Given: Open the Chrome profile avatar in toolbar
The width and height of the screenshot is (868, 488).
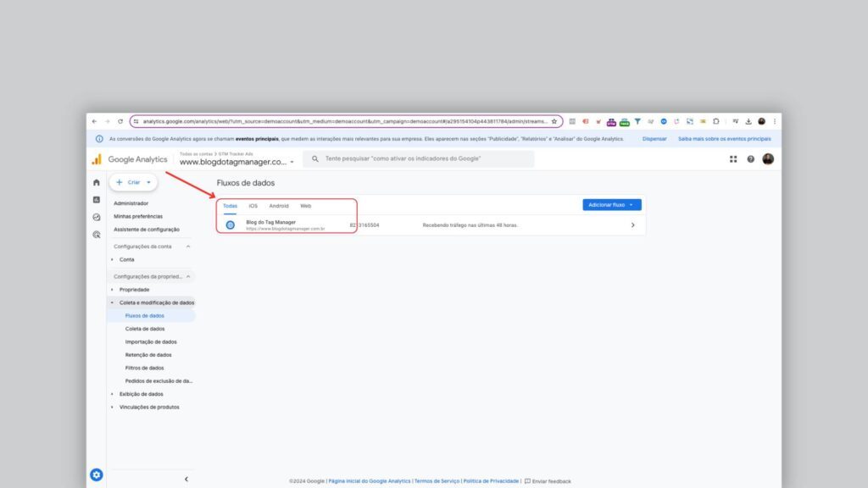Looking at the screenshot, I should [x=762, y=121].
